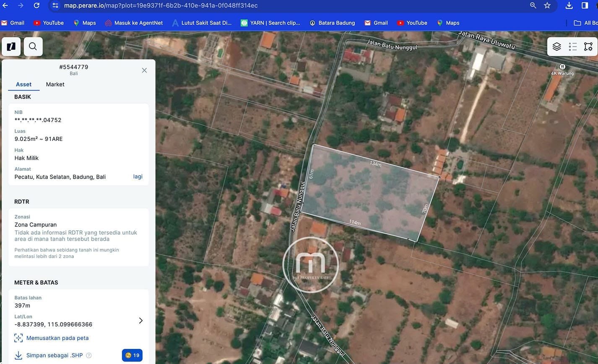This screenshot has height=364, width=598.
Task: Click the 19 coins badge button
Action: tap(132, 355)
